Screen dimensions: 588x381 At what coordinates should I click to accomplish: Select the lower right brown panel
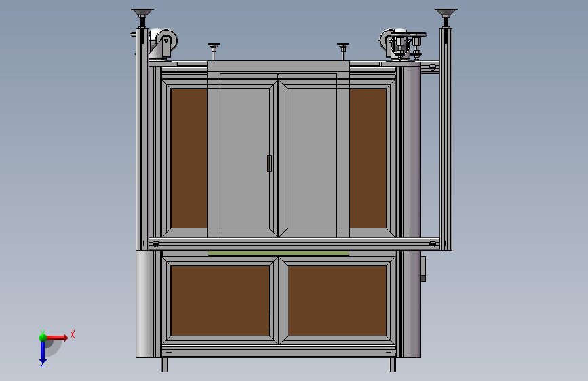click(337, 301)
